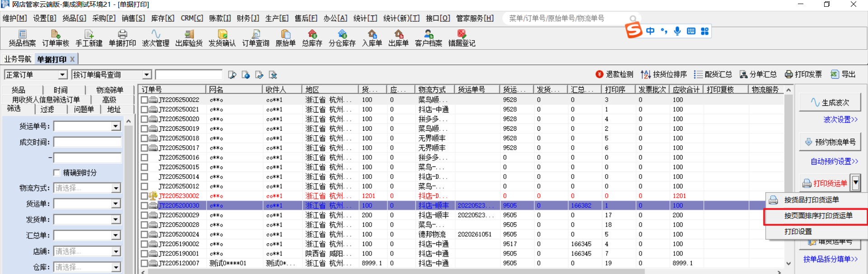Enable the 精确到时分 checkbox
Image resolution: width=868 pixels, height=274 pixels.
[57, 173]
